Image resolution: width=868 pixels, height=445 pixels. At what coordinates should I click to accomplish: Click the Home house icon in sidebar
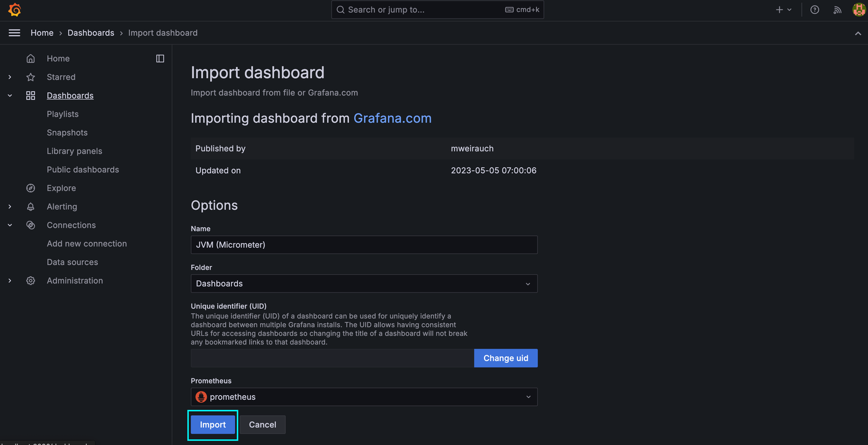pos(30,59)
